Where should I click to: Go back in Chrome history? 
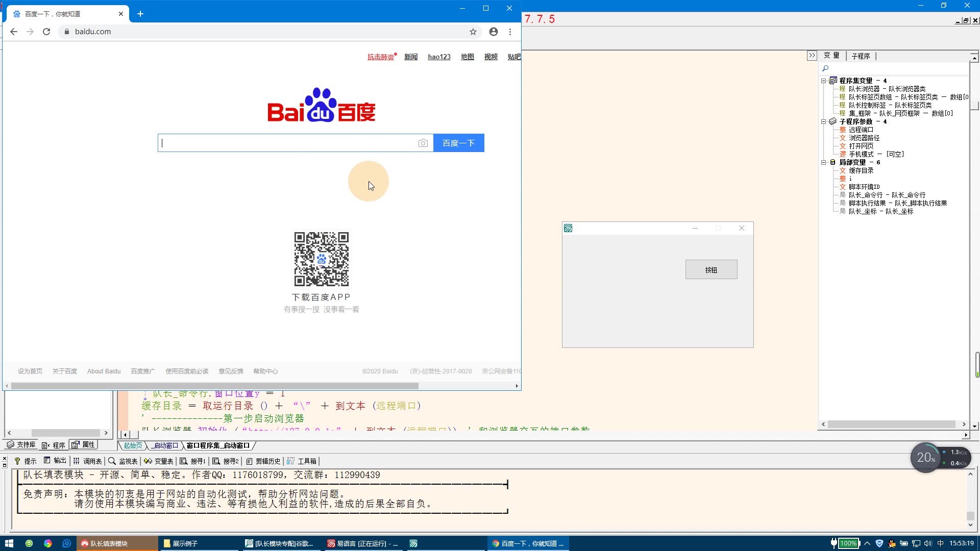[14, 32]
